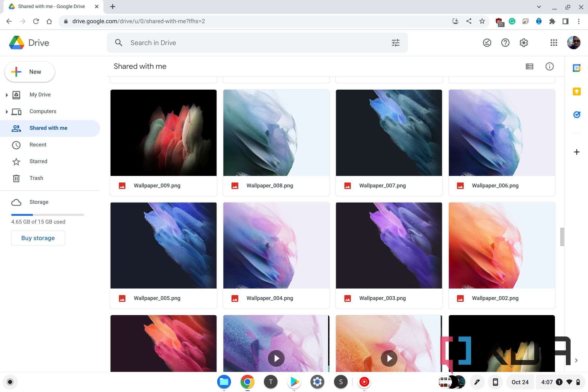Open the browser tab search dropdown
The height and width of the screenshot is (392, 588).
click(539, 7)
